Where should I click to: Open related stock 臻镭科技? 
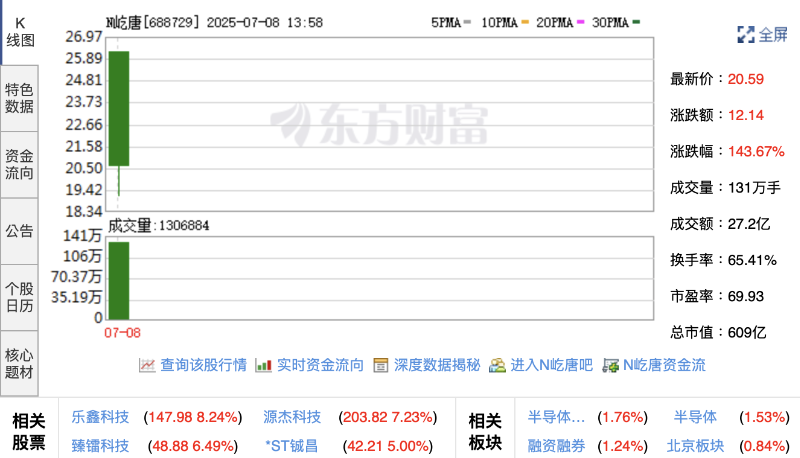point(101,446)
